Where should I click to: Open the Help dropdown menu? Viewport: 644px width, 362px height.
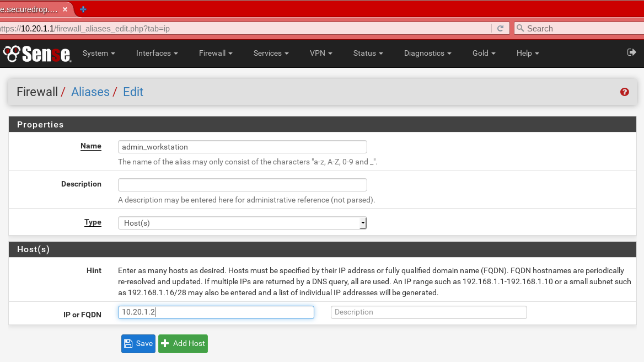click(x=527, y=53)
